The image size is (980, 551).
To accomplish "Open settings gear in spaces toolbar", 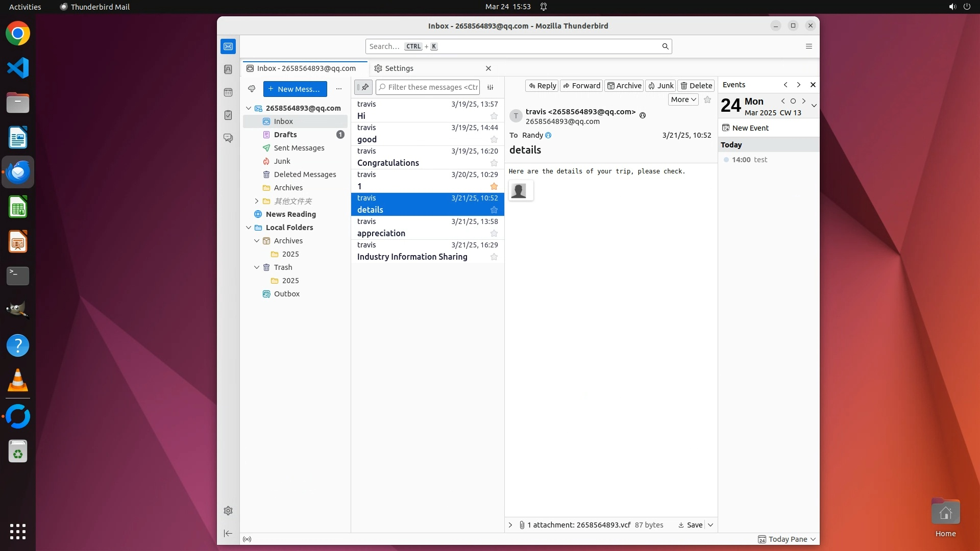I will click(x=228, y=511).
